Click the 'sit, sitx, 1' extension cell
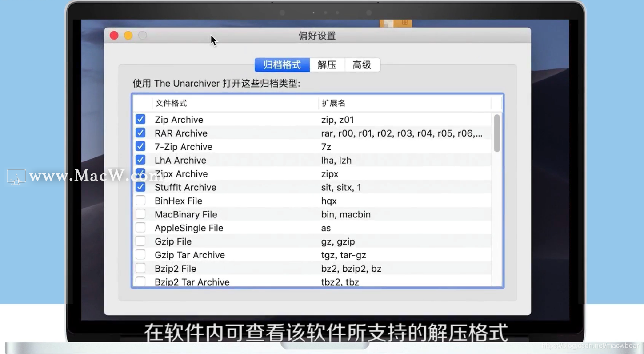 click(341, 187)
